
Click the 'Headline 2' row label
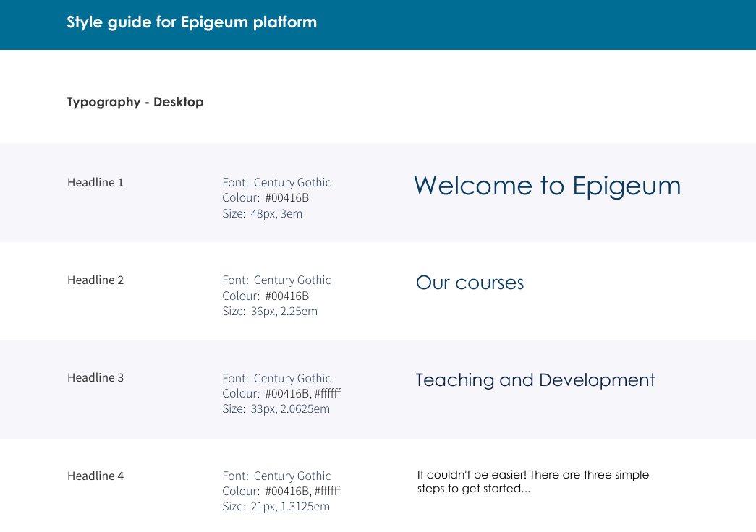[x=95, y=280]
